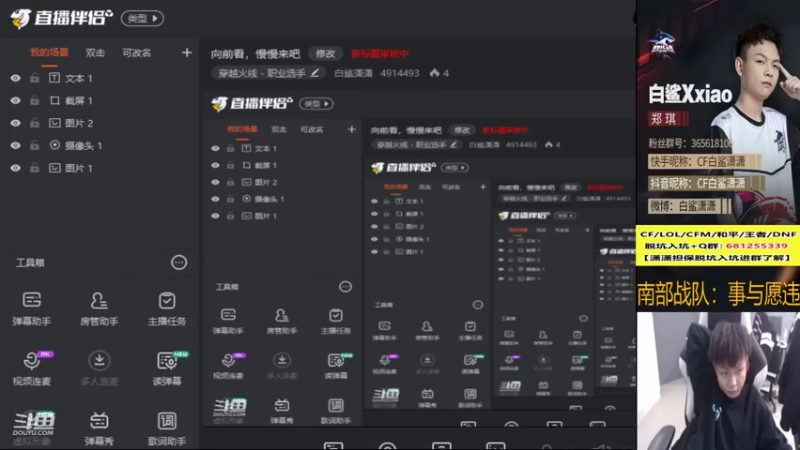Screen dimensions: 800x450
Task: Click the stream title 向前看，慢慢来吧
Action: tap(256, 54)
